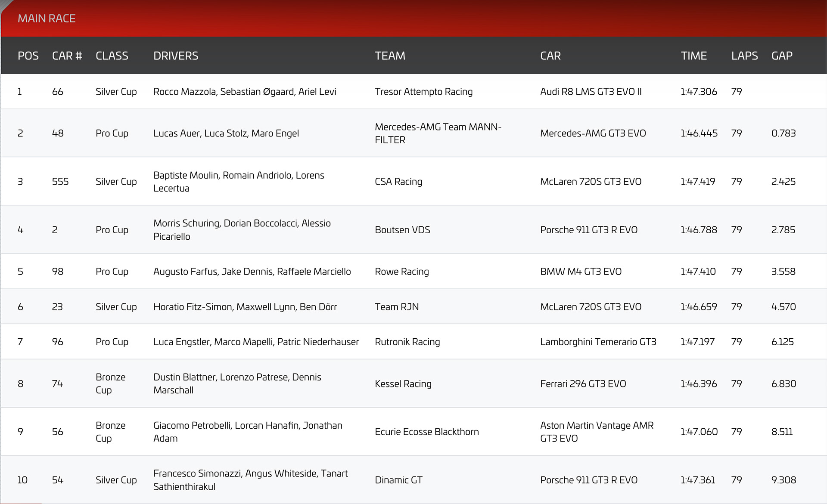Click gap value 6.830
Screen dimensions: 827x504
(784, 384)
